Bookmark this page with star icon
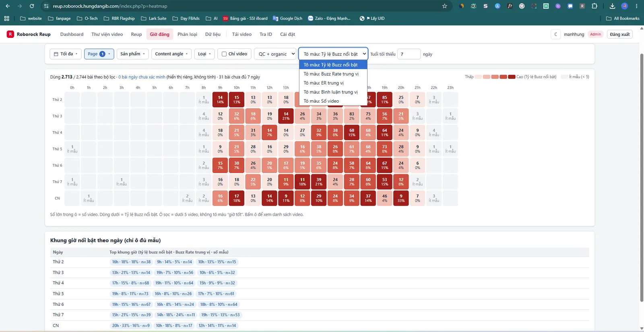The width and height of the screenshot is (644, 332). 445,6
